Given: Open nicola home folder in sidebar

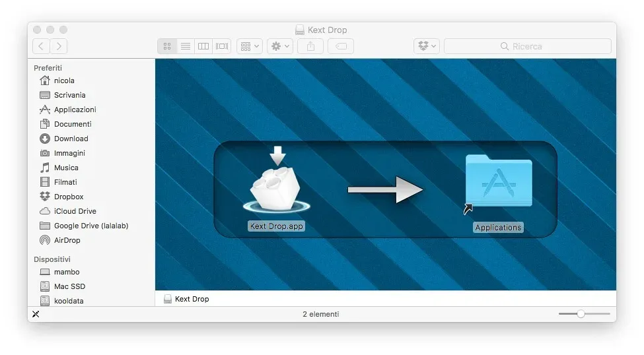Looking at the screenshot, I should [64, 81].
